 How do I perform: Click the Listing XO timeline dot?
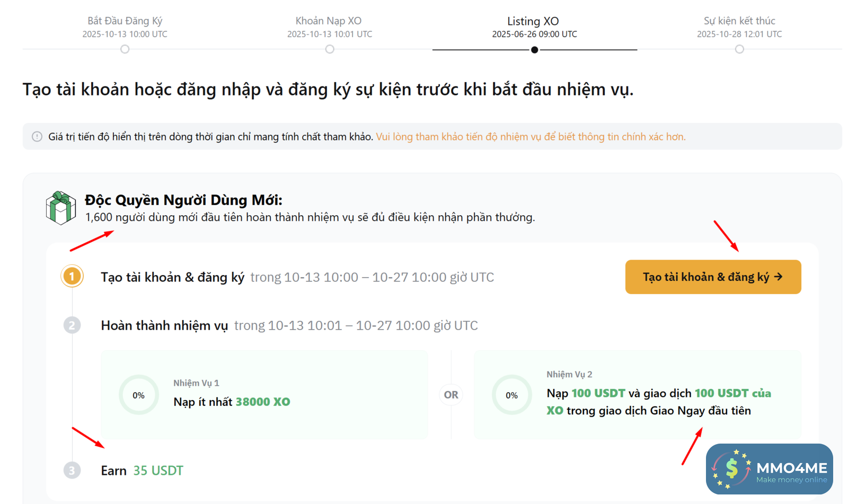[535, 50]
